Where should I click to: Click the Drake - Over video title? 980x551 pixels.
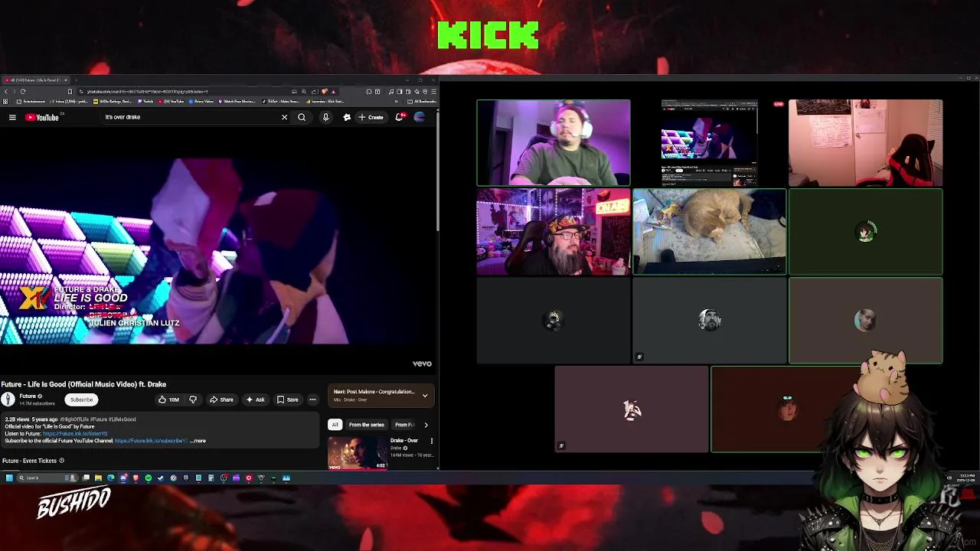(x=404, y=441)
